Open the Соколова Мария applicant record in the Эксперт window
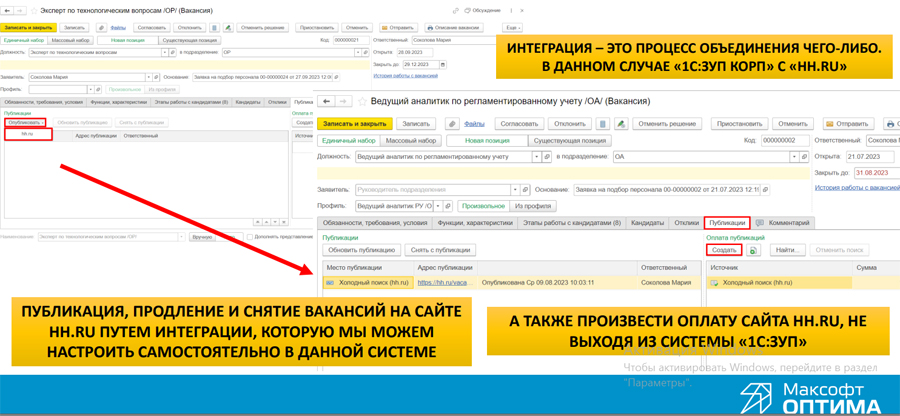 tap(157, 76)
